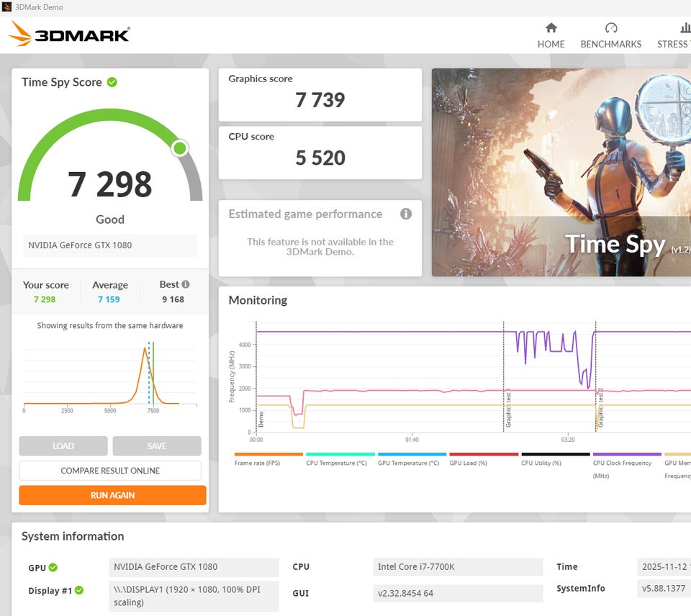Click Average score value 7 159
Viewport: 691px width, 616px height.
[109, 299]
